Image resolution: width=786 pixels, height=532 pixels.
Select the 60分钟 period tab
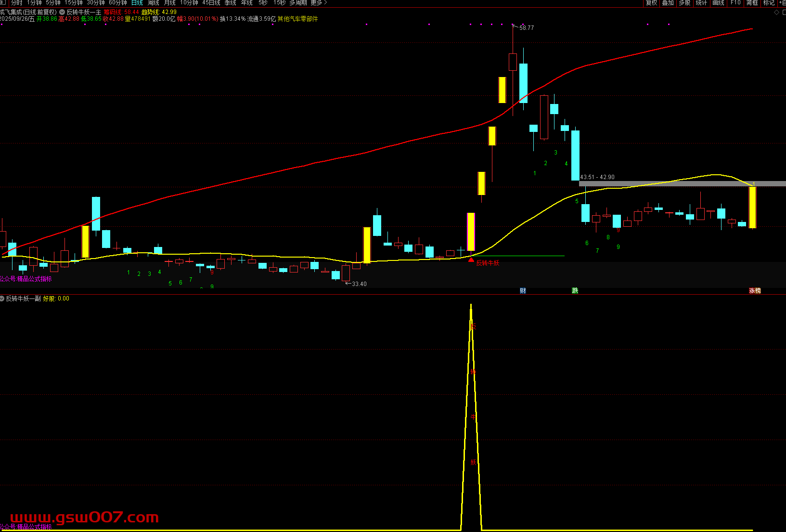click(x=118, y=3)
